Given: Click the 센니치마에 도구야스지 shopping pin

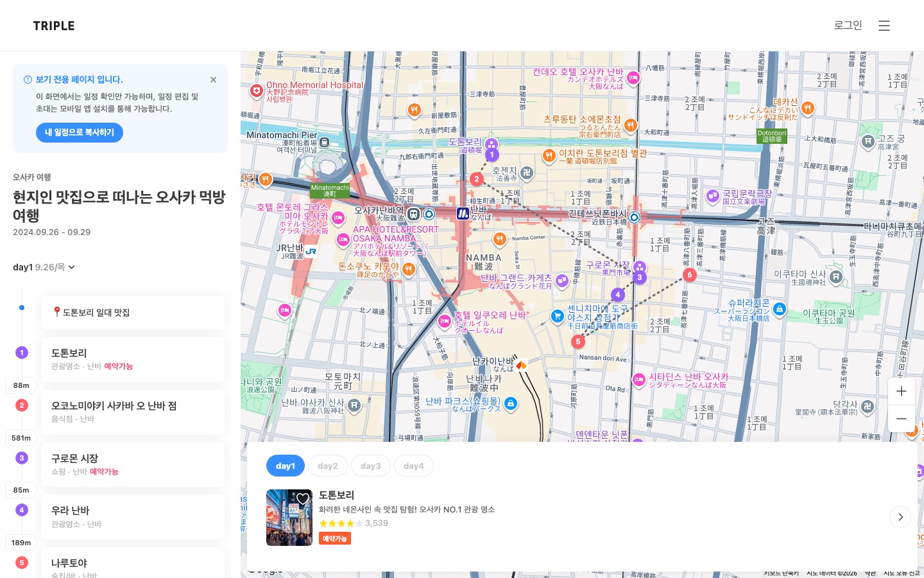Looking at the screenshot, I should point(557,316).
